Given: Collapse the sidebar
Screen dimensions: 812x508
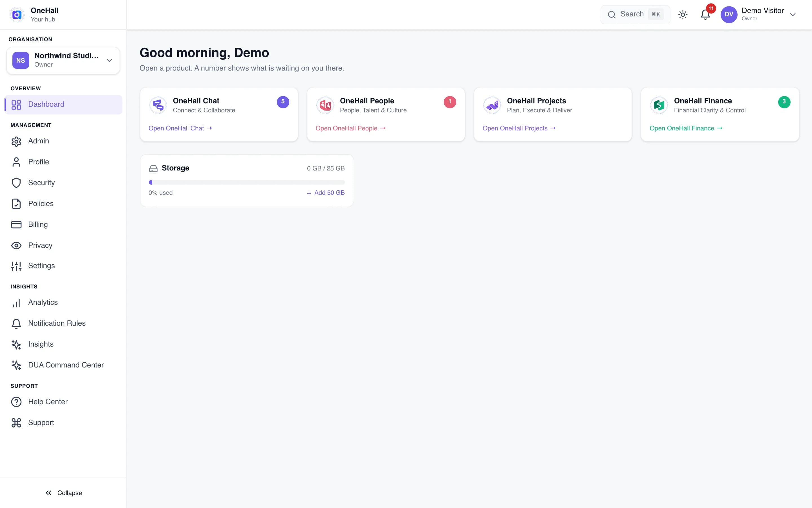Looking at the screenshot, I should point(63,492).
